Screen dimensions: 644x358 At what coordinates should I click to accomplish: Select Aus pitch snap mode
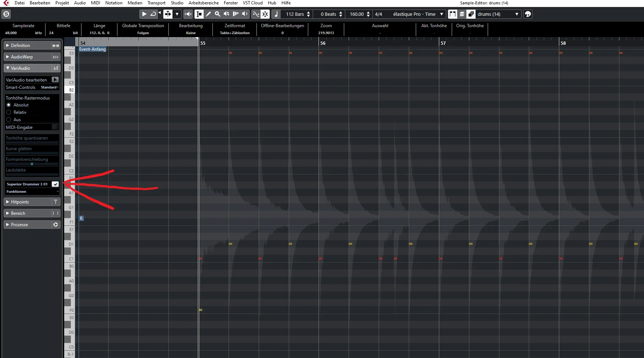click(x=9, y=120)
